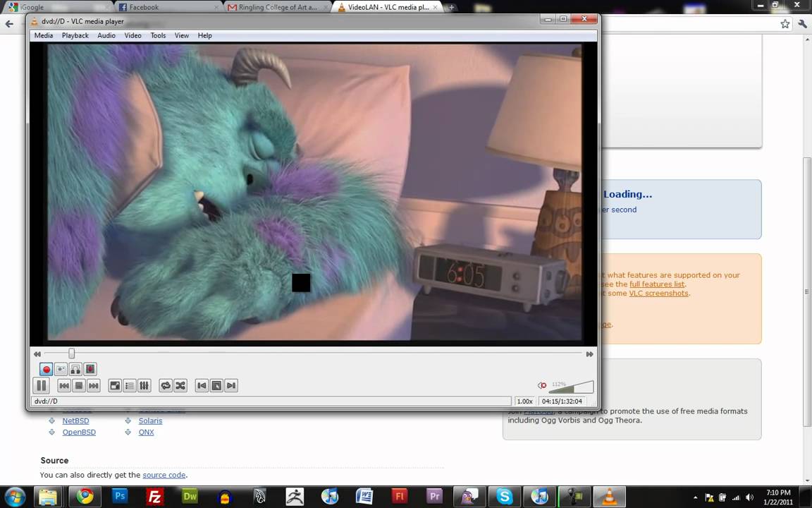Open Skype from taskbar

pyautogui.click(x=504, y=497)
